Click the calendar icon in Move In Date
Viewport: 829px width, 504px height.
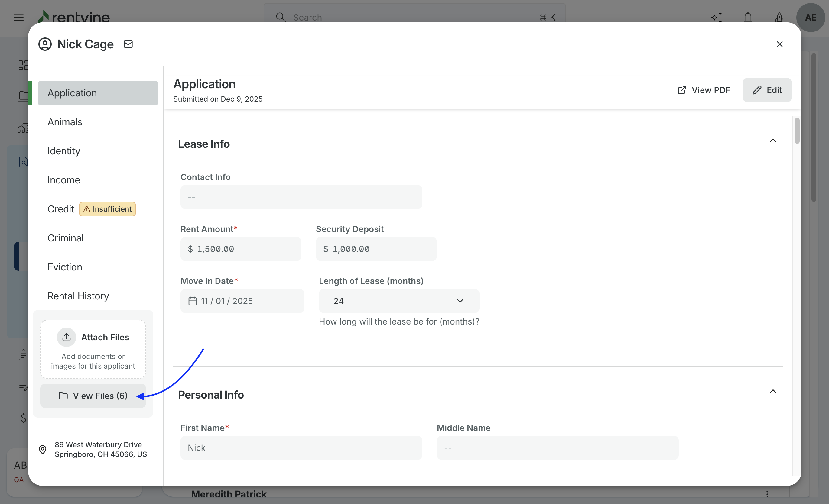pos(193,301)
